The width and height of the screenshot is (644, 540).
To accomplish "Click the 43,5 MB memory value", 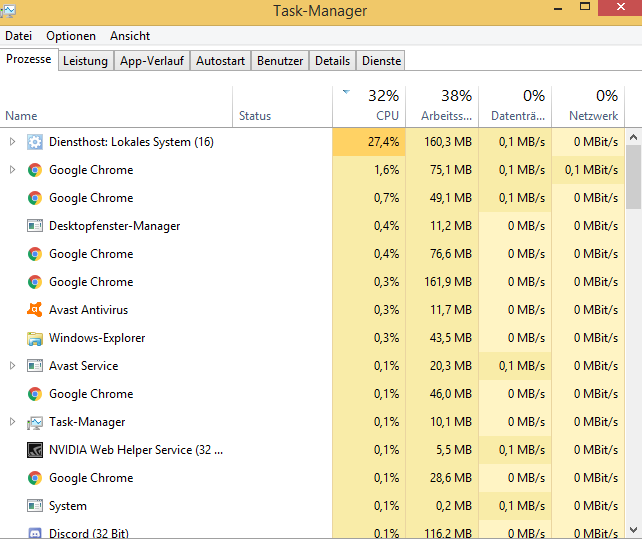I will coord(451,338).
